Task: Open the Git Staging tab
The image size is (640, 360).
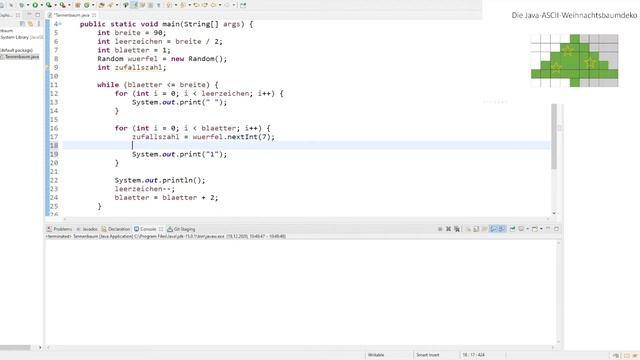Action: tap(181, 229)
